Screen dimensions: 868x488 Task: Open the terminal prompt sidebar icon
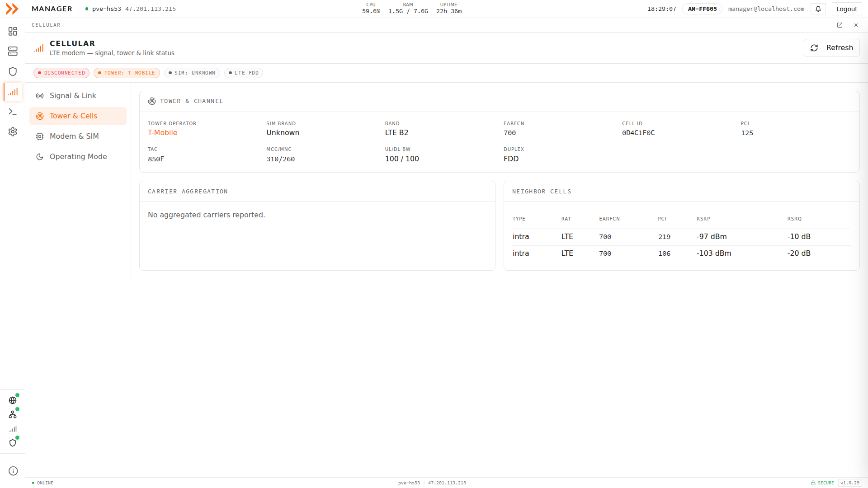pyautogui.click(x=13, y=112)
